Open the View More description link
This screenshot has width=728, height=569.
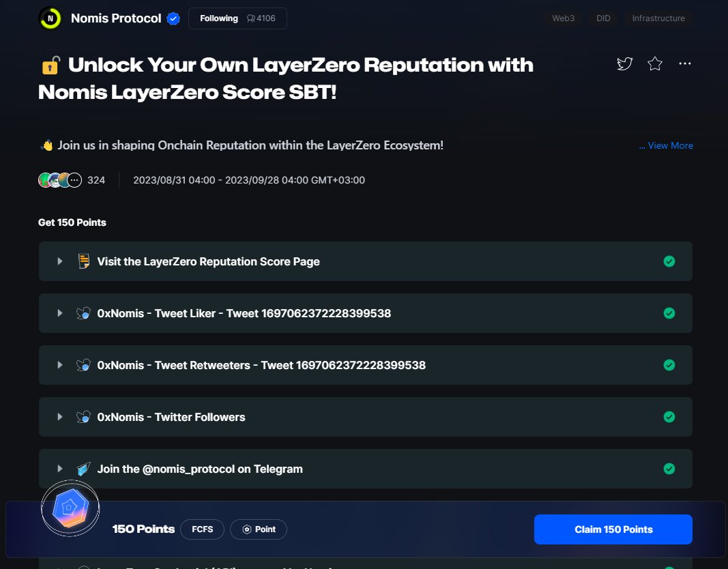666,146
